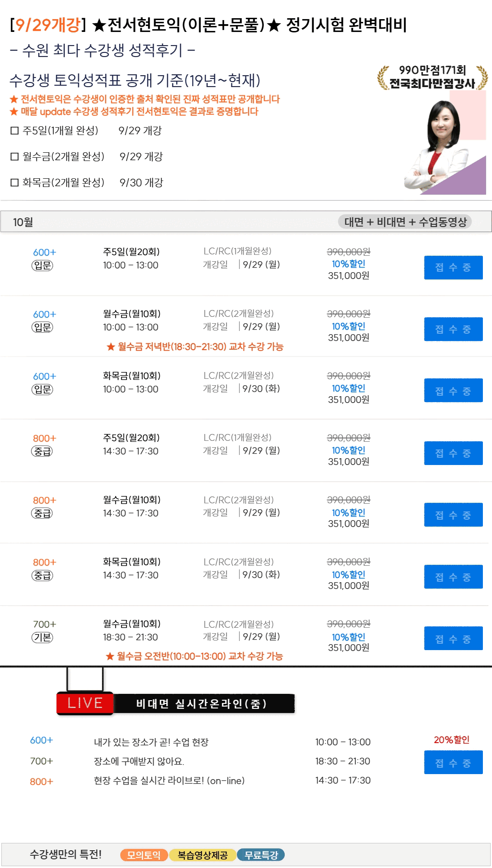Click the 복습영상제공 yellow tag
Image resolution: width=492 pixels, height=868 pixels.
point(202,855)
